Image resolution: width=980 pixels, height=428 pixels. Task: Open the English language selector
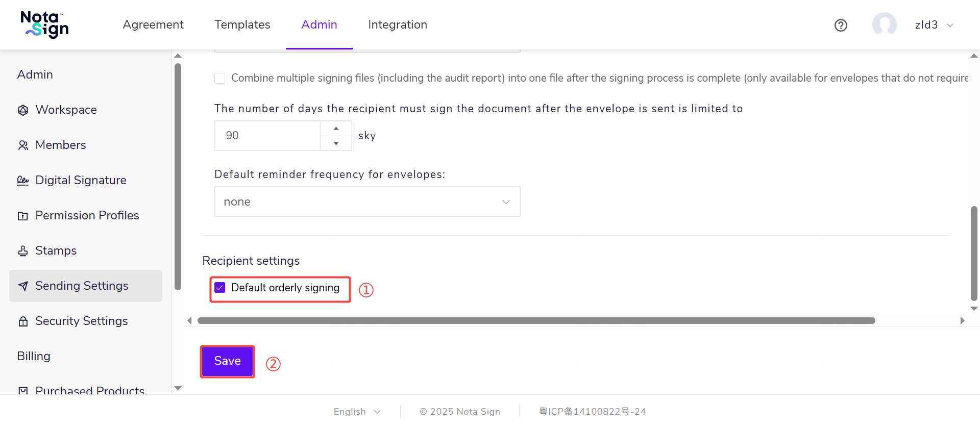point(357,412)
